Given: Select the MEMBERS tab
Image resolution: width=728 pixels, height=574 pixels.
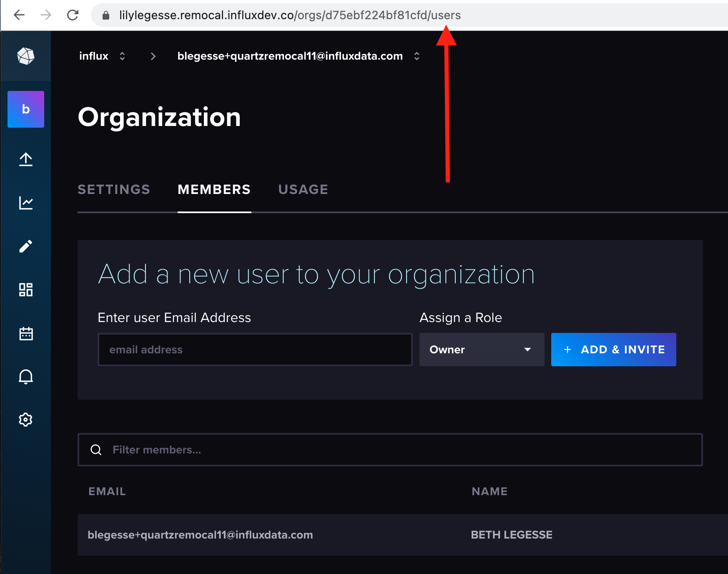Looking at the screenshot, I should (214, 189).
